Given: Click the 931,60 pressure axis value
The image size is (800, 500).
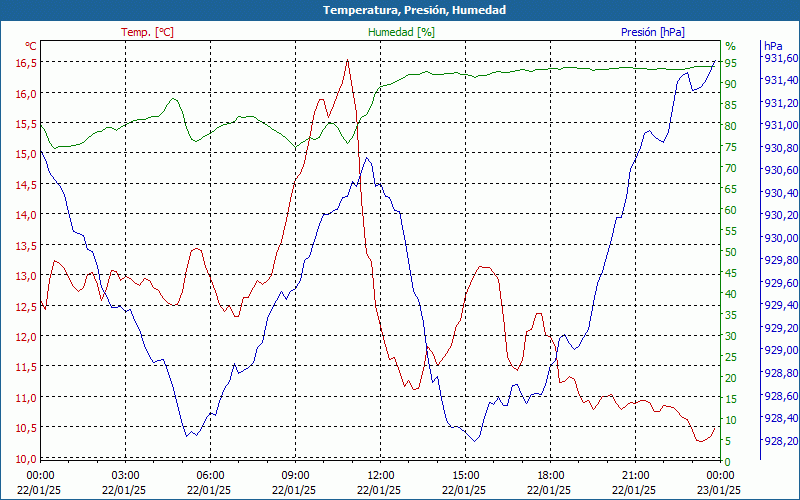Looking at the screenshot, I should pos(781,58).
